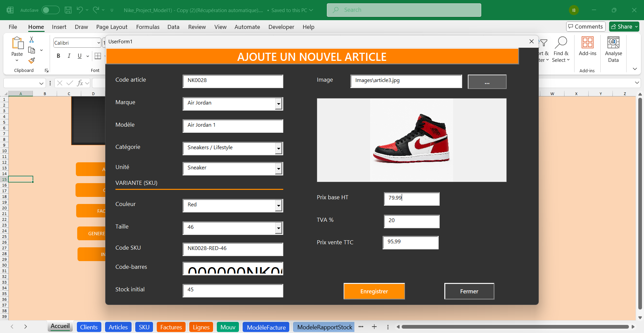
Task: Open the Formulas ribbon tab
Action: point(148,27)
